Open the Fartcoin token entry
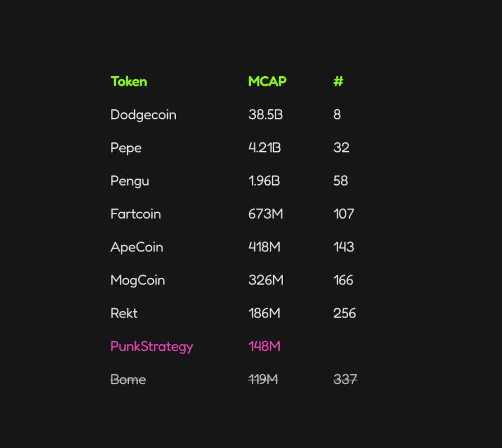Viewport: 502px width, 448px height. (x=135, y=214)
